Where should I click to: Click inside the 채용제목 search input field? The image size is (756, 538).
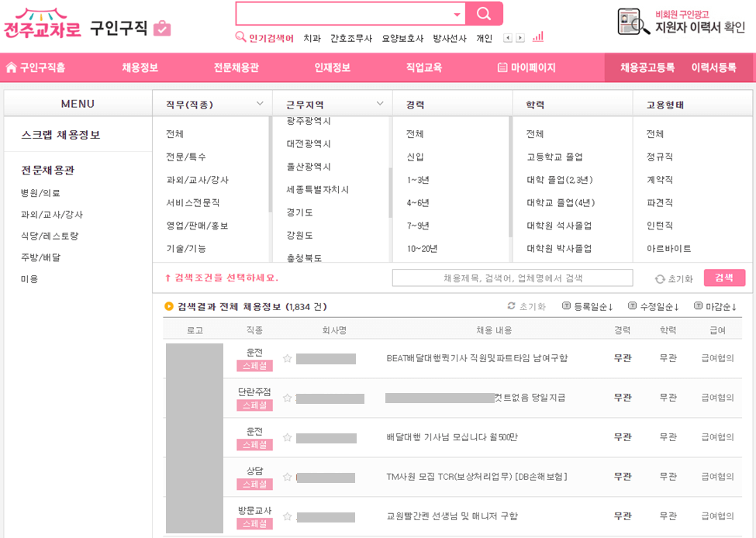coord(512,277)
